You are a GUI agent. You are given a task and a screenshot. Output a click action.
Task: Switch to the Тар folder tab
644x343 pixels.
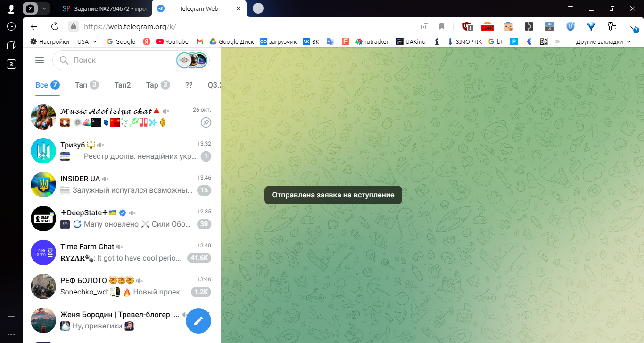pos(158,85)
